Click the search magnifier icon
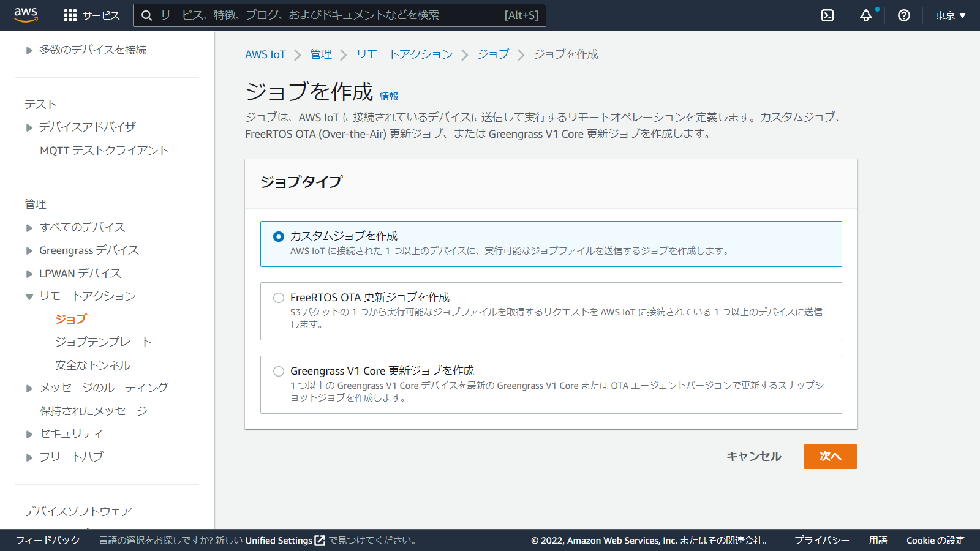 [x=147, y=15]
